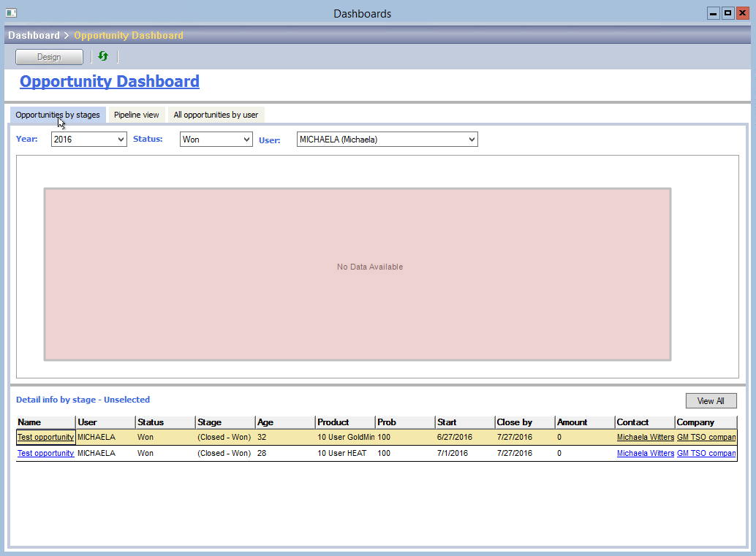The width and height of the screenshot is (756, 556).
Task: Open the Opportunity Dashboard title link
Action: click(110, 82)
